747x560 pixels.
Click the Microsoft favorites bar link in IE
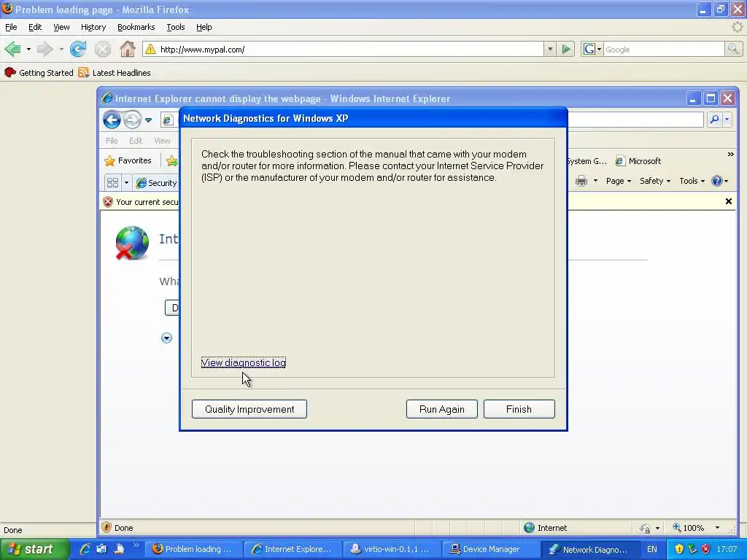coord(638,161)
